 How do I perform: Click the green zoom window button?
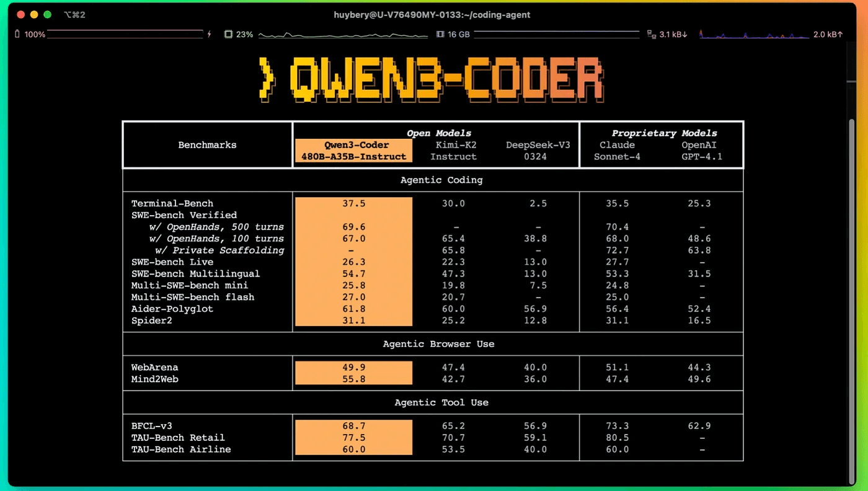click(x=47, y=14)
